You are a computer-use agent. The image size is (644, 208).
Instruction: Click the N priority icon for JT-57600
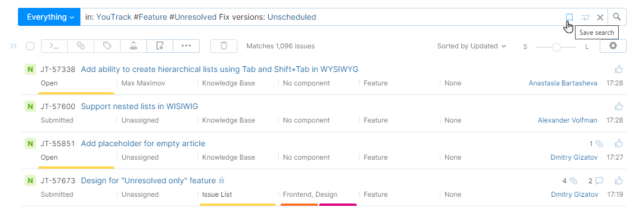(30, 106)
